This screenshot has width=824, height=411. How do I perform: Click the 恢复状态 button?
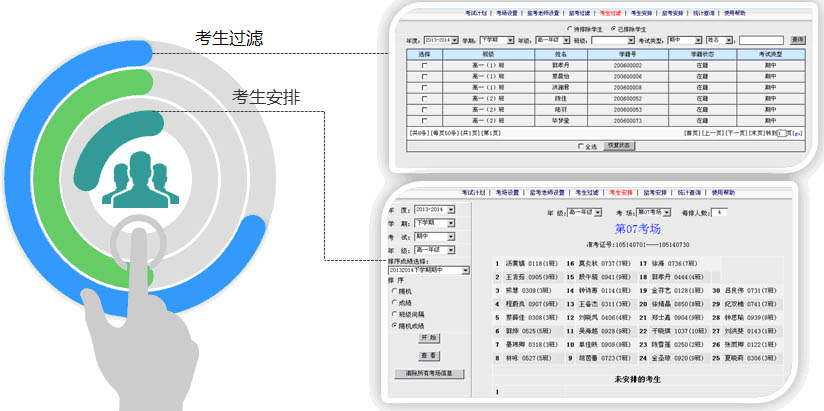(x=620, y=146)
